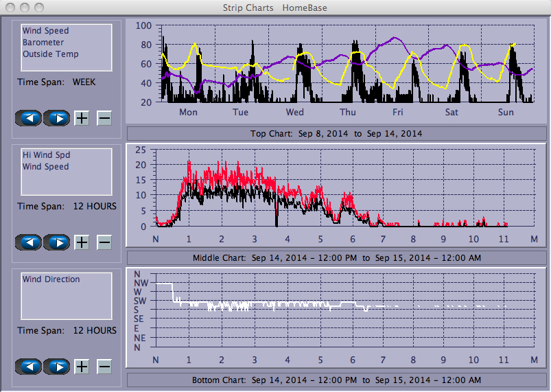Viewport: 551px width, 392px height.
Task: Click the top chart forward arrow button
Action: click(x=58, y=118)
